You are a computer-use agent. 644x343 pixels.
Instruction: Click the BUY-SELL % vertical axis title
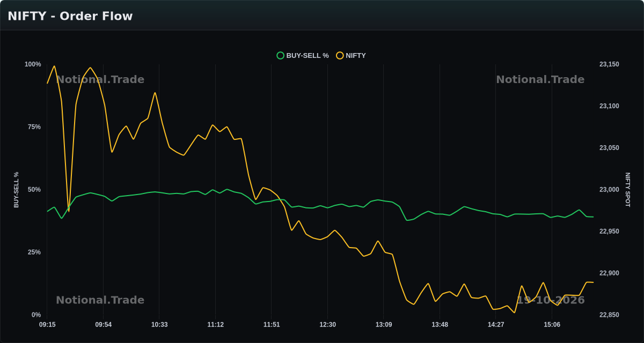pos(16,190)
